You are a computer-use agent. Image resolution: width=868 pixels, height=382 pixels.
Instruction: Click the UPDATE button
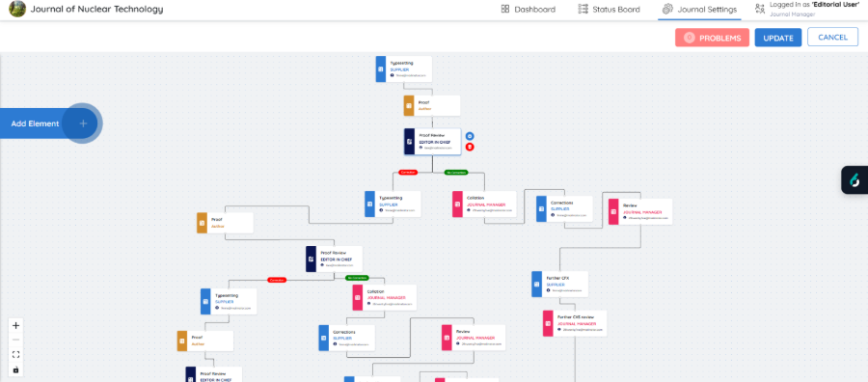[x=777, y=38]
